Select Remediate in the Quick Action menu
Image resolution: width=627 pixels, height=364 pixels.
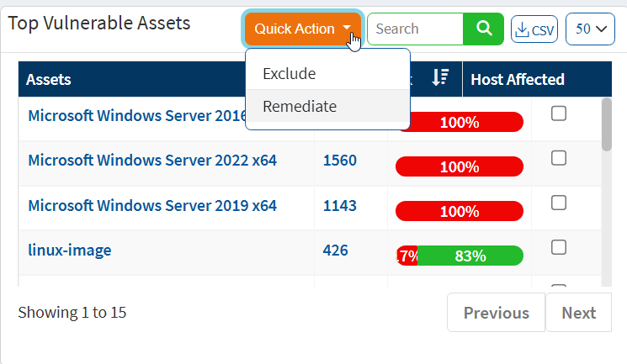point(300,107)
